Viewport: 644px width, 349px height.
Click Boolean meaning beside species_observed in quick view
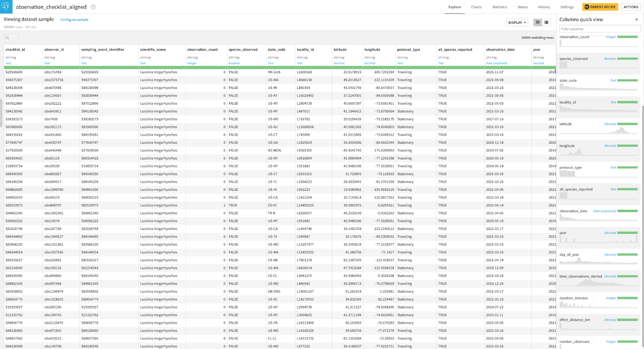point(610,59)
